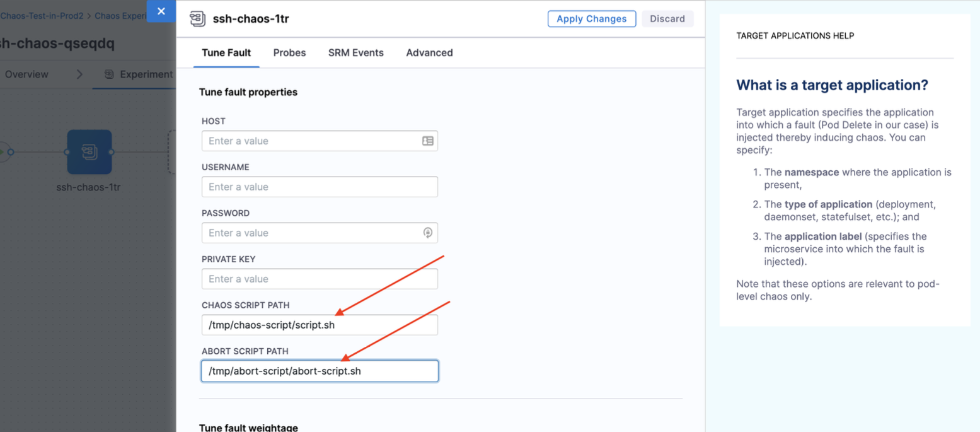Toggle password visibility with the key icon
Image resolution: width=980 pixels, height=432 pixels.
428,233
